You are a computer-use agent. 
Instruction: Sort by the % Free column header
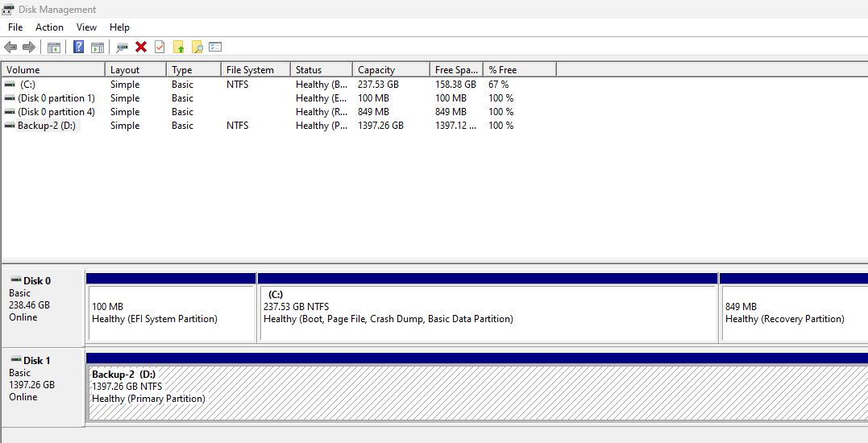[x=520, y=70]
